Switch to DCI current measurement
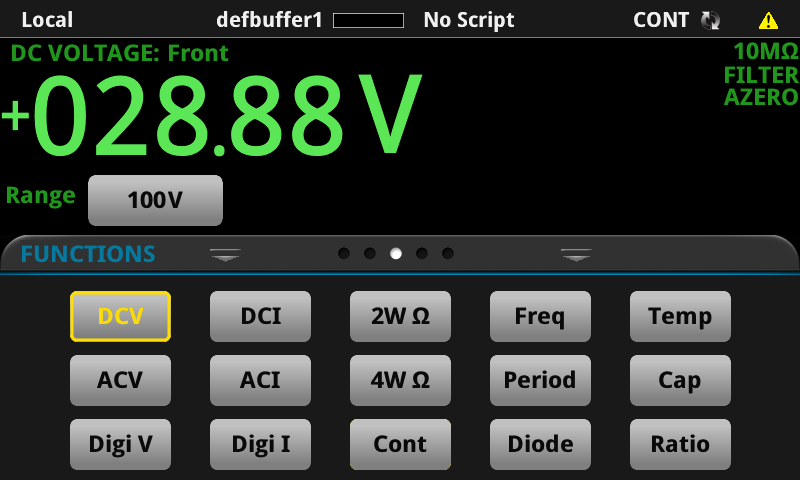This screenshot has height=480, width=800. (x=260, y=316)
